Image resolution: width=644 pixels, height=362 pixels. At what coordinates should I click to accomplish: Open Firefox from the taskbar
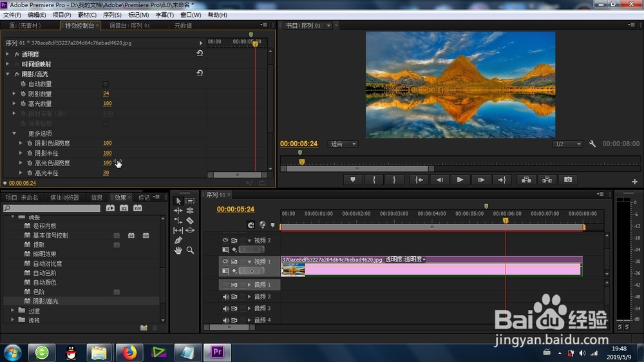pos(129,352)
